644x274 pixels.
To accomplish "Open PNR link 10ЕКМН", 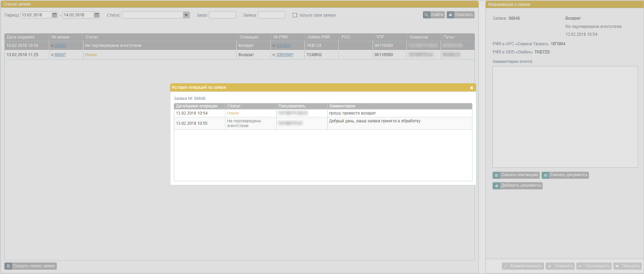I will 285,54.
